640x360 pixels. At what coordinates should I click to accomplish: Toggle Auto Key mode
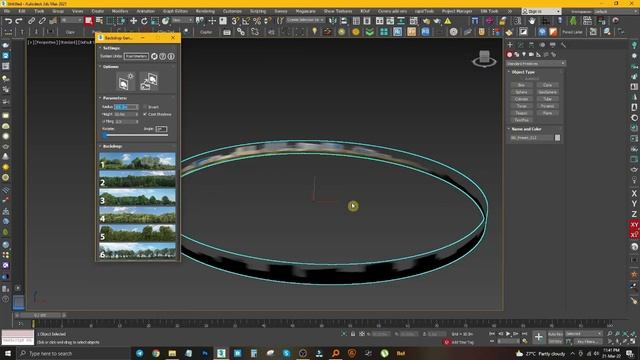click(556, 334)
